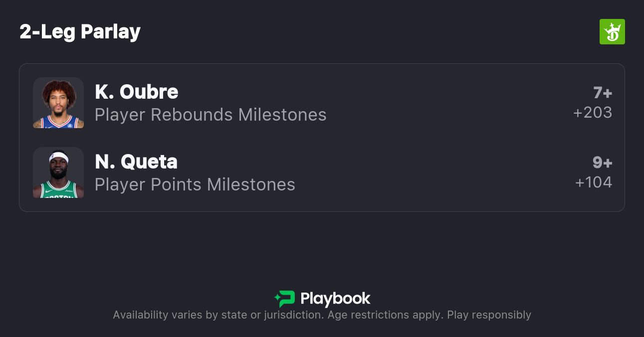Open the Playbook wordmark link

(335, 299)
